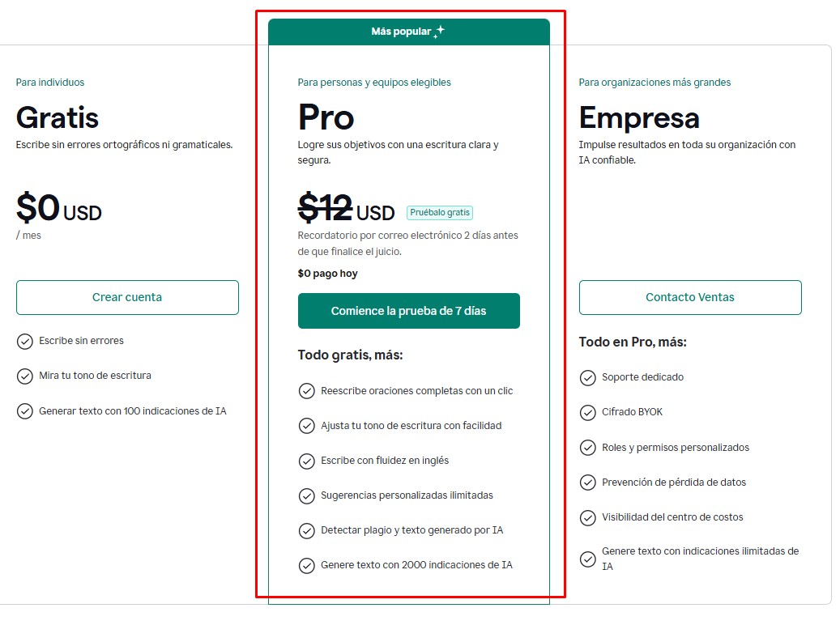Click checkmark icon beside Detectar plagio
840x625 pixels.
click(x=307, y=531)
